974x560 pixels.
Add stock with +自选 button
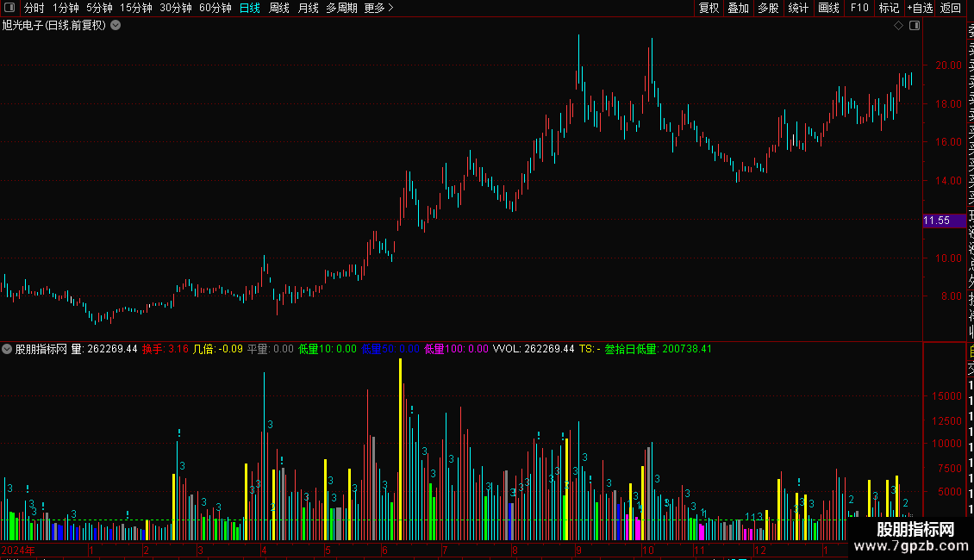920,8
